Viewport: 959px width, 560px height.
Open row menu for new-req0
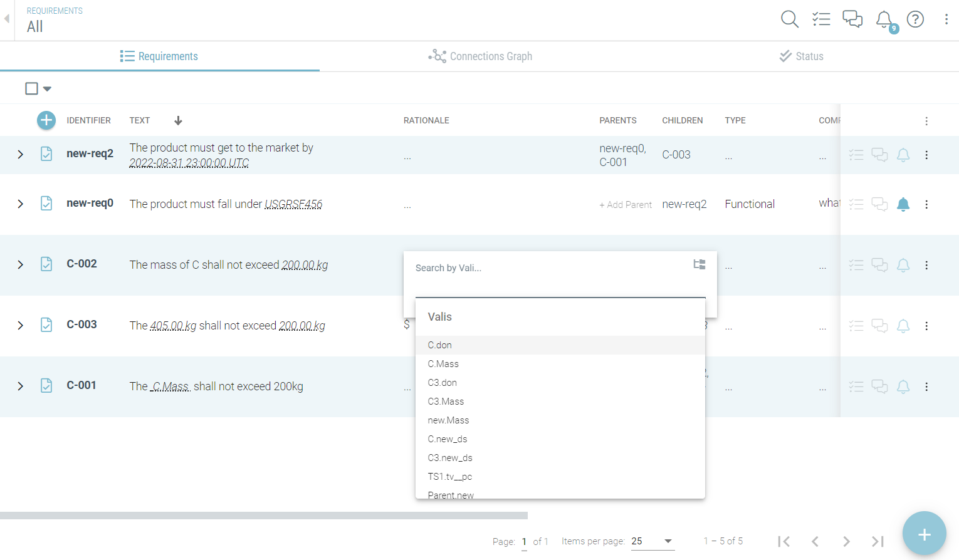pos(926,204)
